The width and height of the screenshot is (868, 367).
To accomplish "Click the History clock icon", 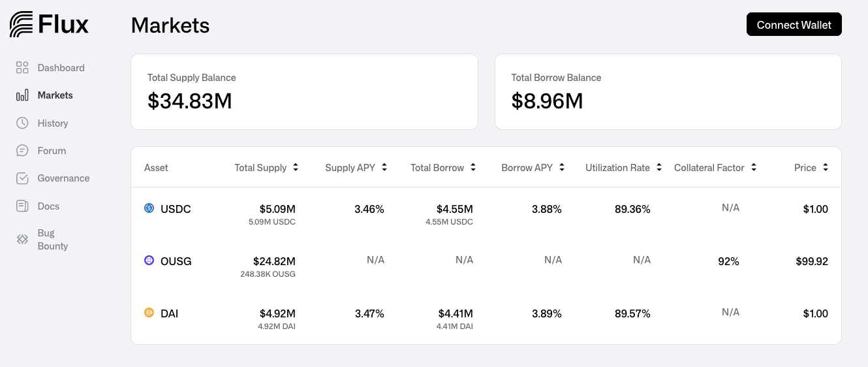I will (x=22, y=123).
